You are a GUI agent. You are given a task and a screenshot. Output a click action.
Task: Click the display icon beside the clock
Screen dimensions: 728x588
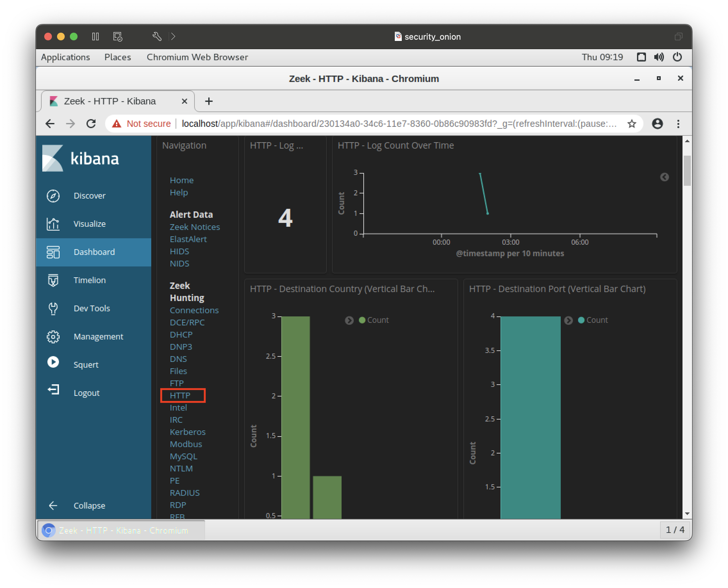click(x=641, y=57)
